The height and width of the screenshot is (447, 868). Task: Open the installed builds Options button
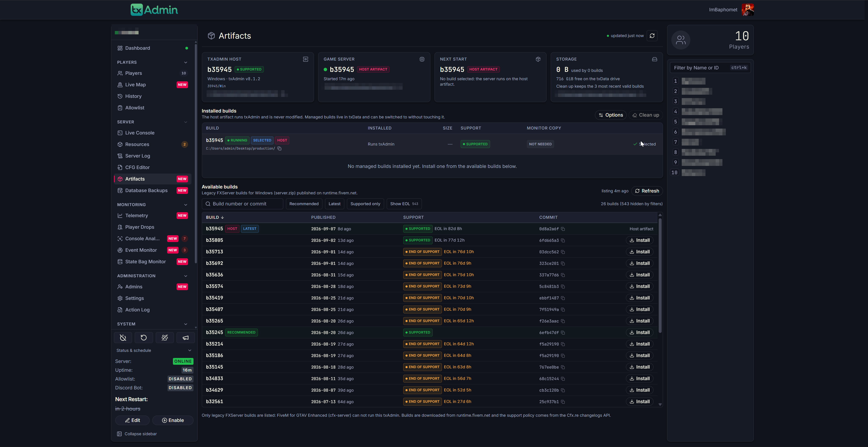point(611,115)
